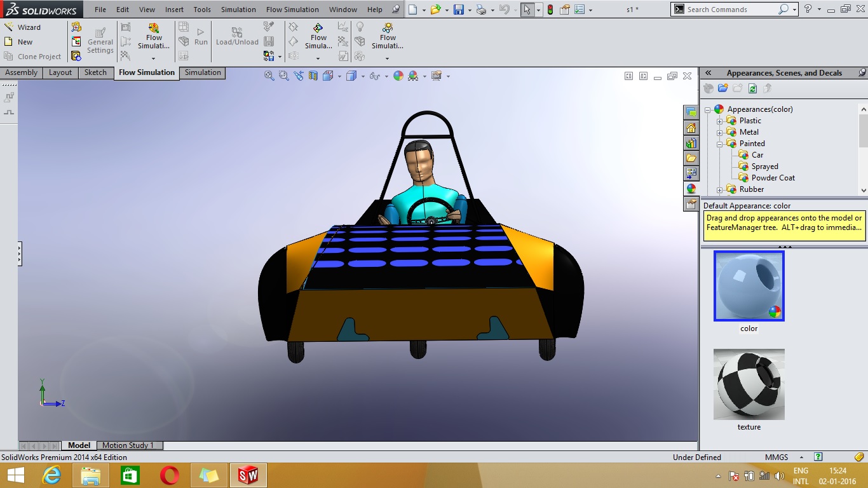Open SolidWorks Resources home task pane tab
Image resolution: width=868 pixels, height=488 pixels.
[x=691, y=128]
